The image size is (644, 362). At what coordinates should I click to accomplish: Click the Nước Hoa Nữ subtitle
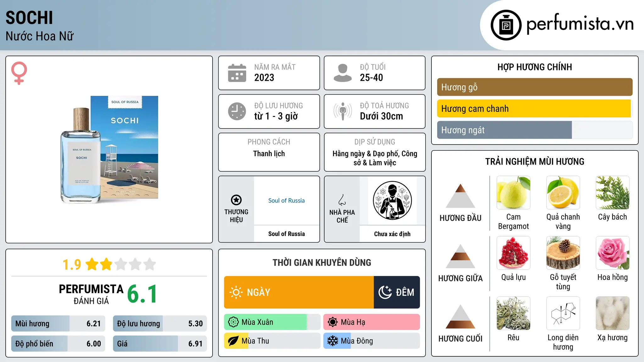(40, 36)
